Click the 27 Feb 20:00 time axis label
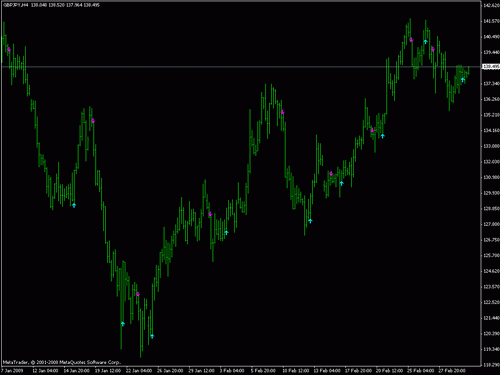The width and height of the screenshot is (500, 375). pyautogui.click(x=452, y=371)
